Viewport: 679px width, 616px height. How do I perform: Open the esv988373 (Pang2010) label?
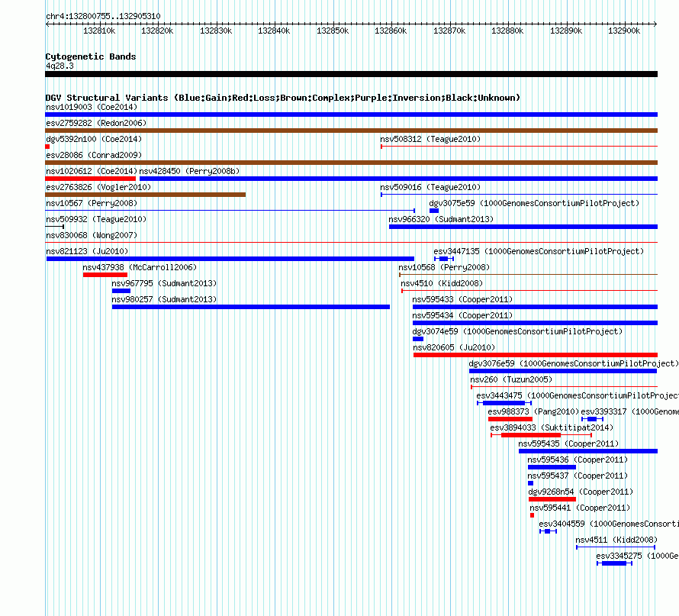[x=533, y=411]
